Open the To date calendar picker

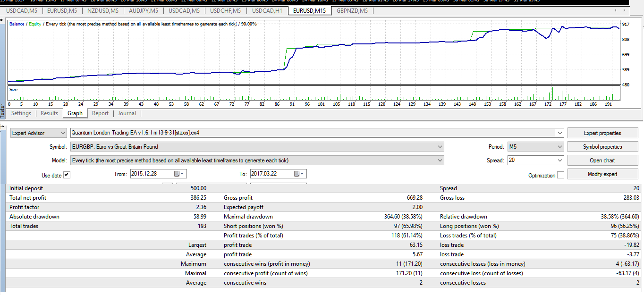[300, 174]
